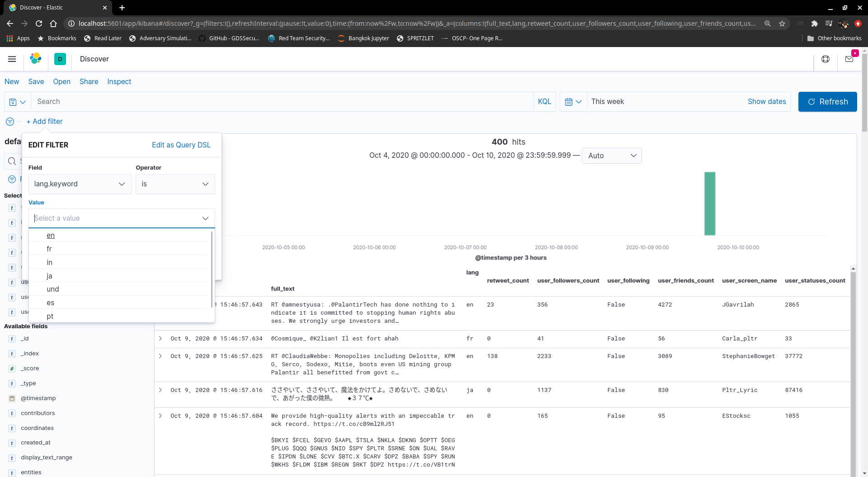This screenshot has width=868, height=477.
Task: Open the help menu lifebuoy icon
Action: (826, 59)
